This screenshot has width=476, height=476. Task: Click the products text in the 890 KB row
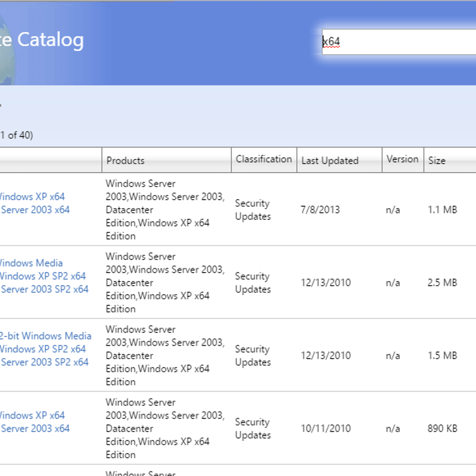(x=165, y=428)
